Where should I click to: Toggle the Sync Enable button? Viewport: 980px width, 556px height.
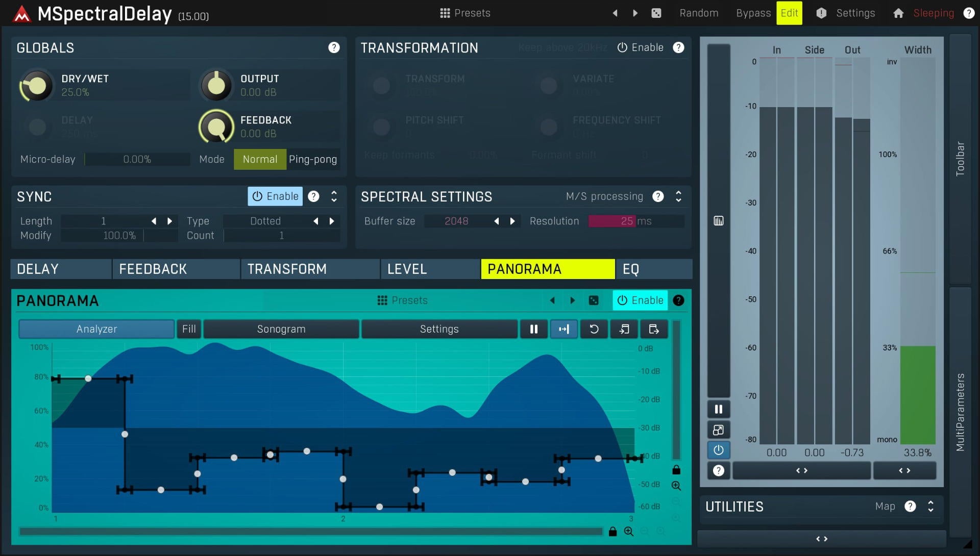coord(275,196)
